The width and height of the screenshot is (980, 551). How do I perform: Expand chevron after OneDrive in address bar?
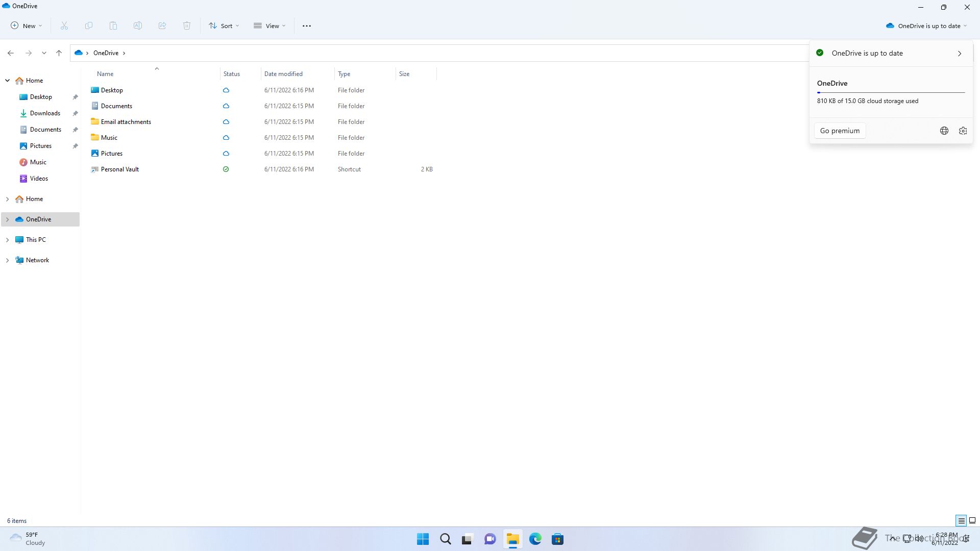(x=124, y=53)
